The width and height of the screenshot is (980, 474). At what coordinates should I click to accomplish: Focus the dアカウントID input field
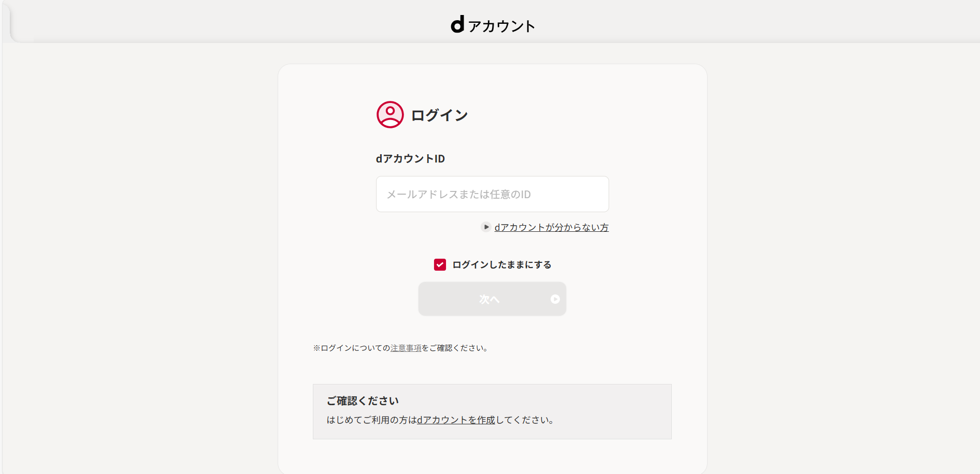[x=492, y=194]
